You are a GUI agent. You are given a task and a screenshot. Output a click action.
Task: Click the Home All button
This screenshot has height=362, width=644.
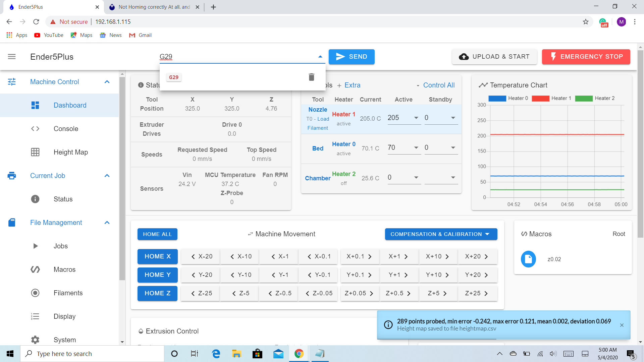(157, 234)
